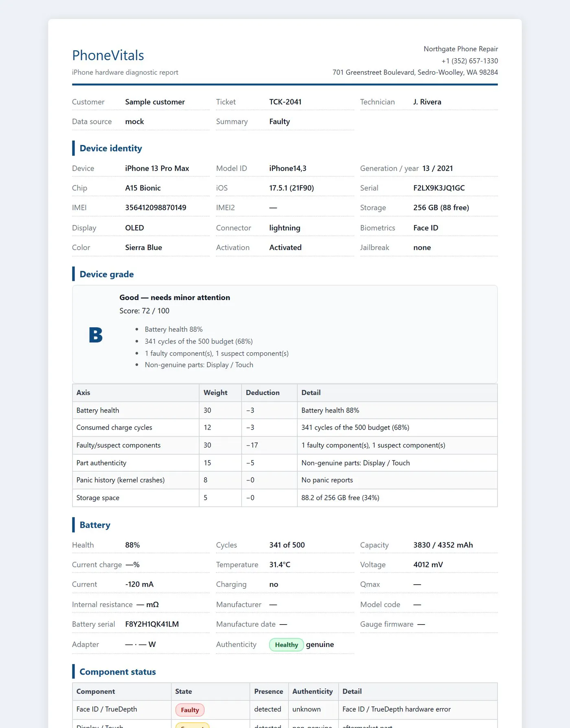Screen dimensions: 570x728
Task: Select the 'genuine' authenticity text
Action: [320, 645]
